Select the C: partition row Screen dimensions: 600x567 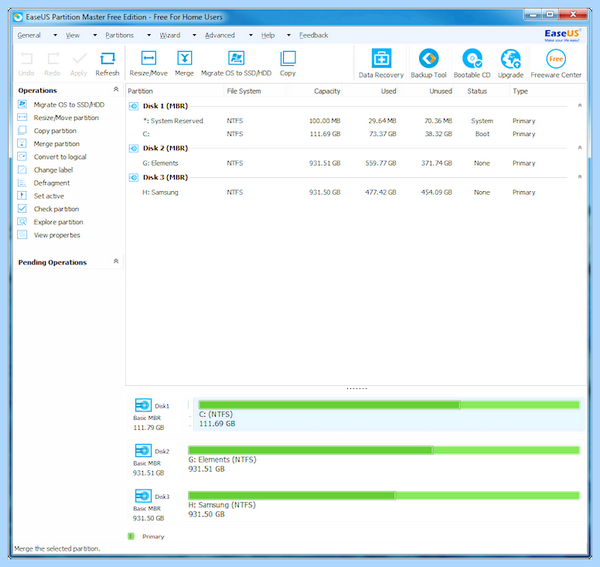point(355,134)
